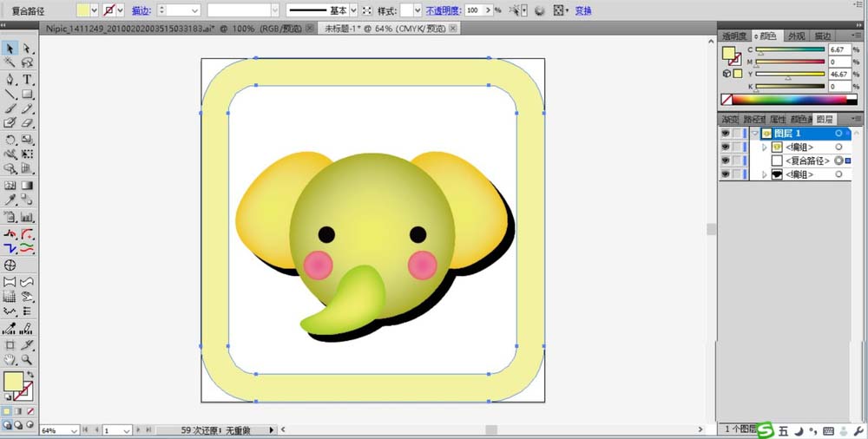The width and height of the screenshot is (868, 439).
Task: Open the zoom level 64% dropdown
Action: click(x=73, y=430)
